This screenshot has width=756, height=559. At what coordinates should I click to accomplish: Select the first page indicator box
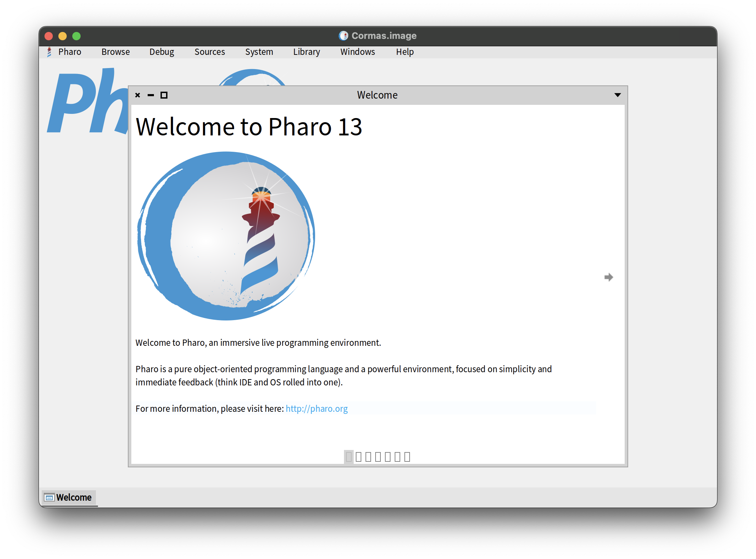(349, 457)
